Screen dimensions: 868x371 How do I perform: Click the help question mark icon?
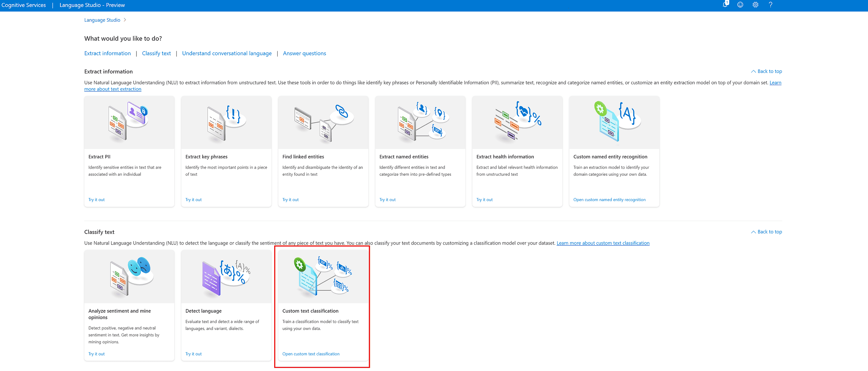click(x=771, y=5)
